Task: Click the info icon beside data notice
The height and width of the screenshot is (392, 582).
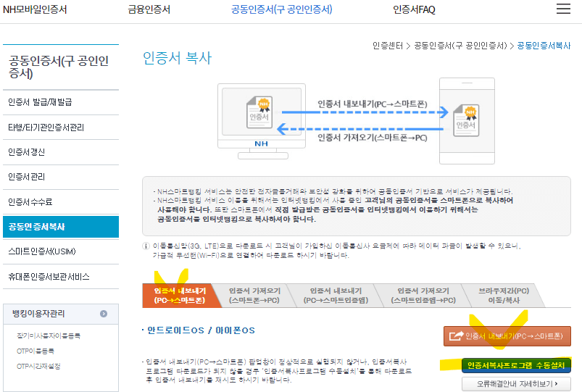Action: (146, 246)
